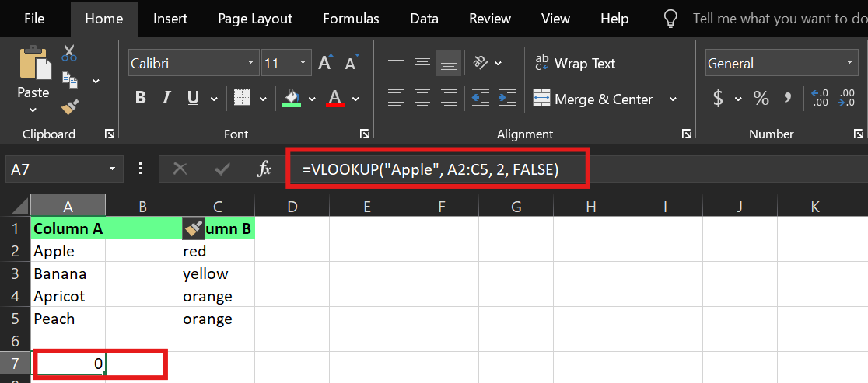The image size is (868, 383).
Task: Open the Merge & Center dropdown arrow
Action: (x=673, y=99)
